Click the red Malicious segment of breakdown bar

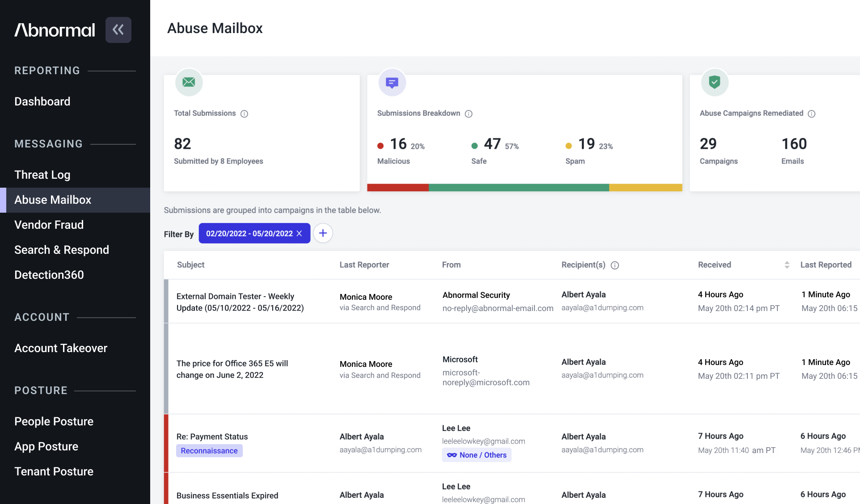tap(398, 188)
